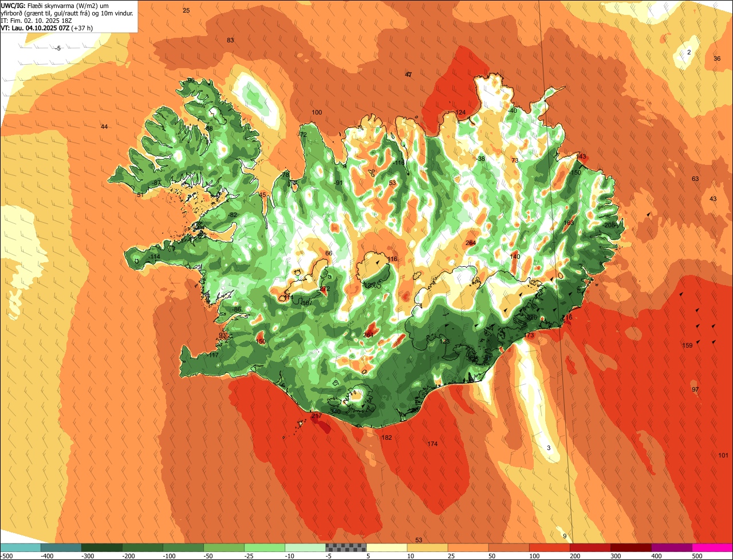Click the map value 140
The width and height of the screenshot is (733, 560).
pos(515,257)
